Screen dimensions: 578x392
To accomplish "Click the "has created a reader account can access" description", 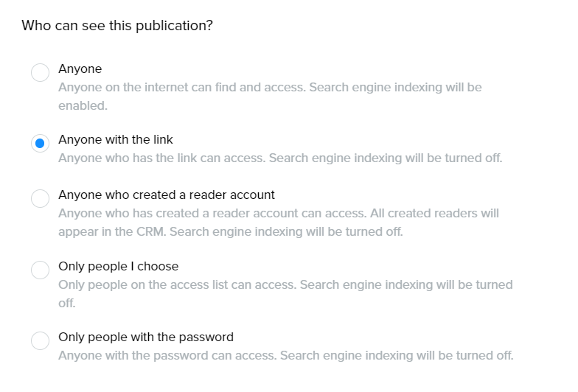I will 243,214.
